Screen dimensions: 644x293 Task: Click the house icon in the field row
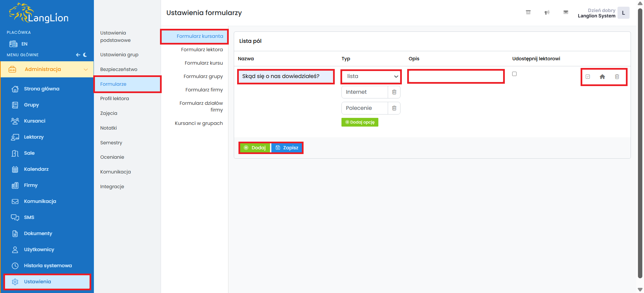pyautogui.click(x=602, y=77)
